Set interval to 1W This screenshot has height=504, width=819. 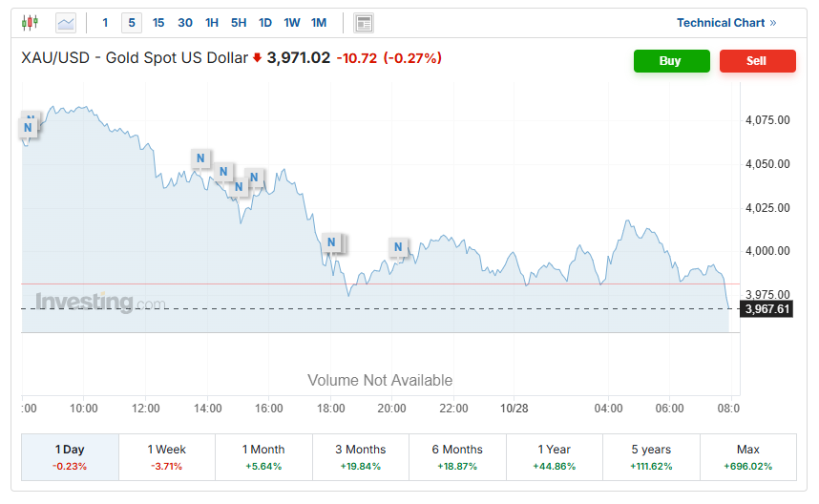pyautogui.click(x=292, y=23)
